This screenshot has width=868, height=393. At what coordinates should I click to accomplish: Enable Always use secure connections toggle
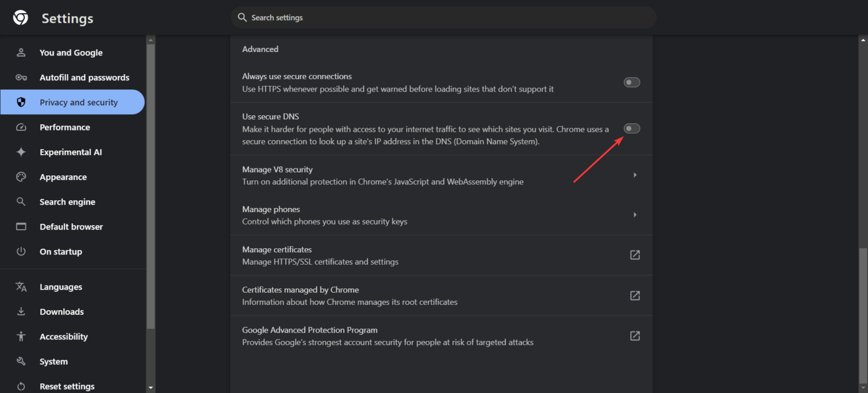tap(631, 83)
